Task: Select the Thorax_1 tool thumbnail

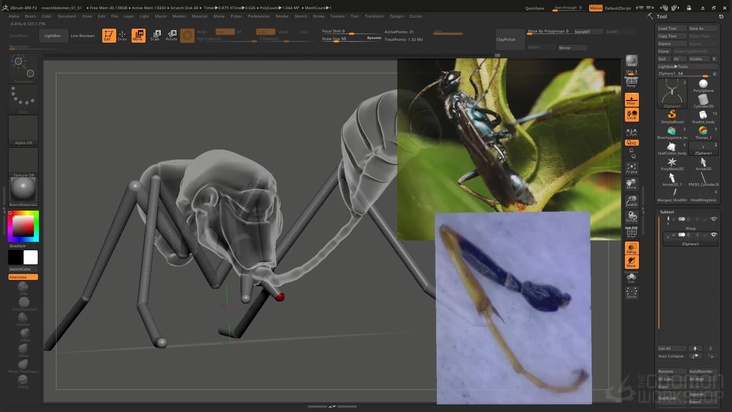Action: pyautogui.click(x=703, y=133)
